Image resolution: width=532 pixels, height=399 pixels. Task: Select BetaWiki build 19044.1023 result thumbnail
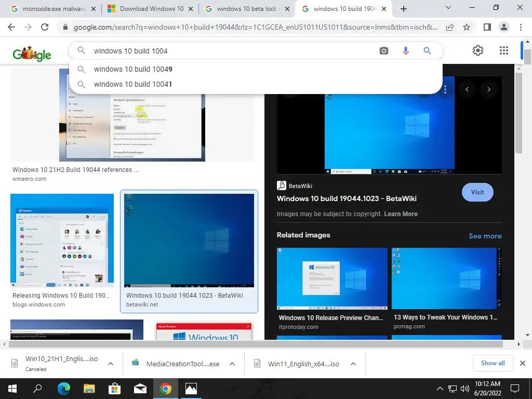tap(189, 240)
